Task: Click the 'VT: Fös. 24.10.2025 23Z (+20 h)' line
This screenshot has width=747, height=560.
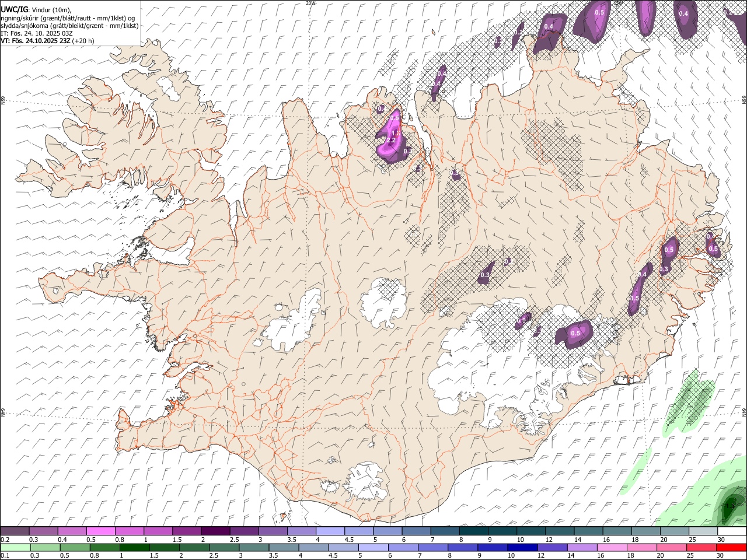Action: [x=47, y=41]
